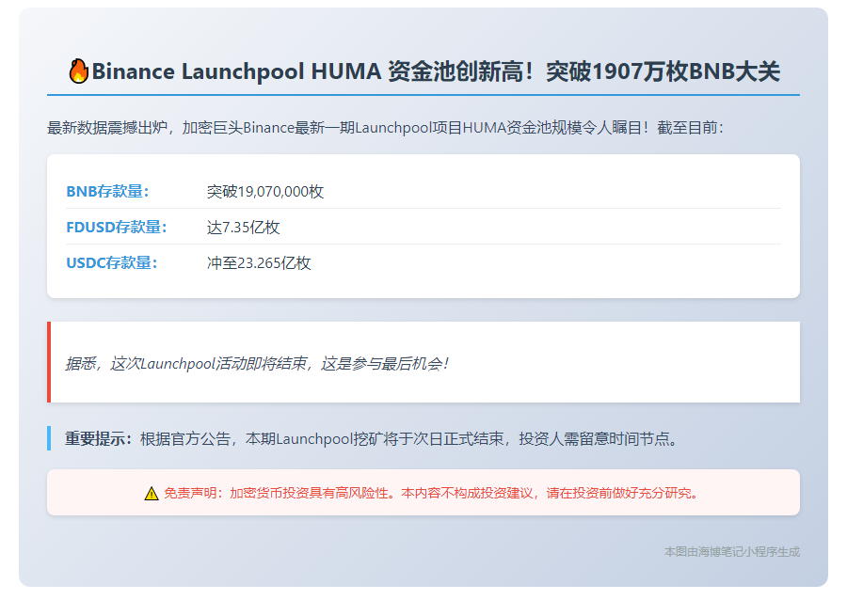Click the red disclaimer text 免责声明
The height and width of the screenshot is (616, 847).
point(430,494)
